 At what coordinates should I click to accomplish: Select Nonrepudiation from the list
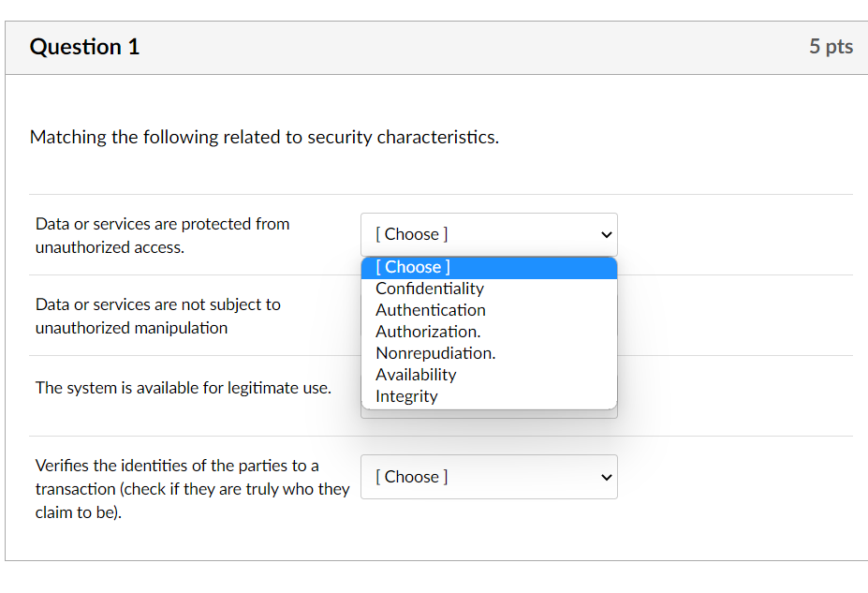[435, 353]
